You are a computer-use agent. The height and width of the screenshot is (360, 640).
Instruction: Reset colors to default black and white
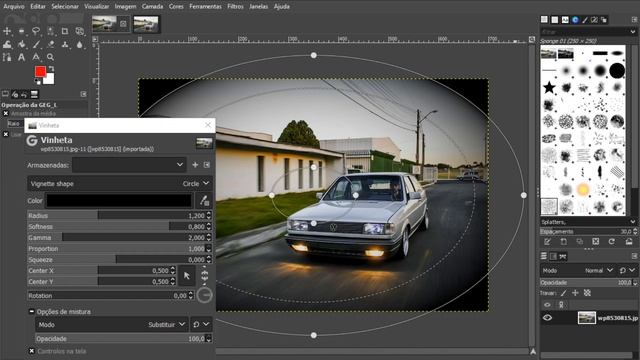click(38, 82)
